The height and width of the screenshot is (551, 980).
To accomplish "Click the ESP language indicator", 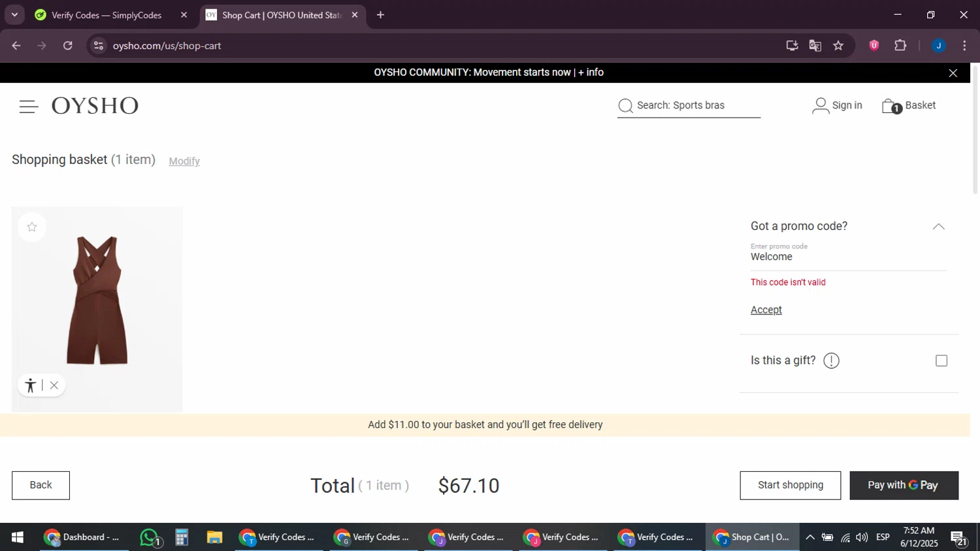I will click(883, 537).
